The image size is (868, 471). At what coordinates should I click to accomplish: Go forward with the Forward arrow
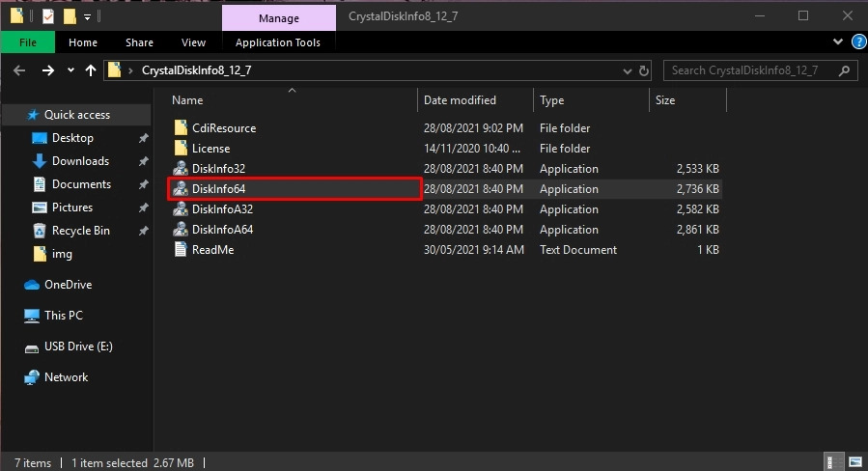pos(48,70)
